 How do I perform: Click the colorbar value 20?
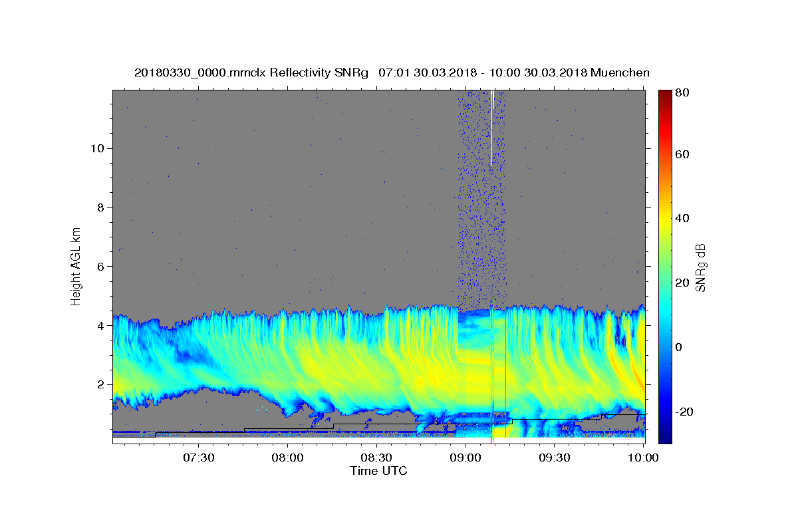click(682, 283)
